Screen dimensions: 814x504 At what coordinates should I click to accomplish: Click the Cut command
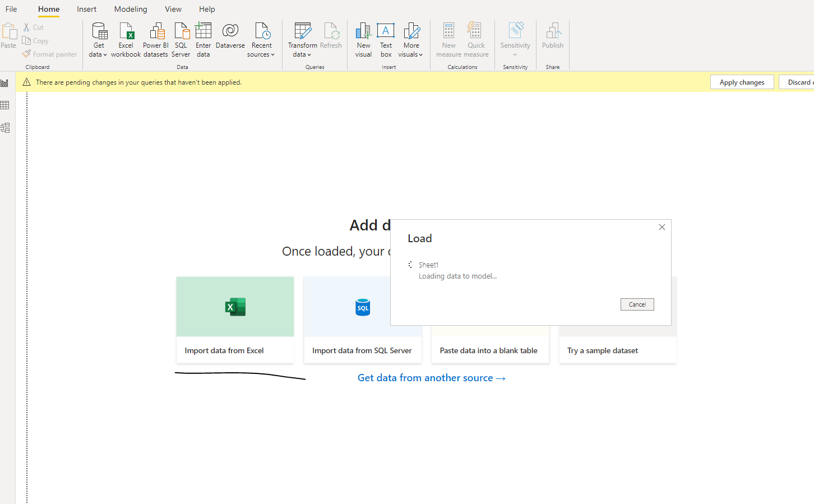pos(33,27)
